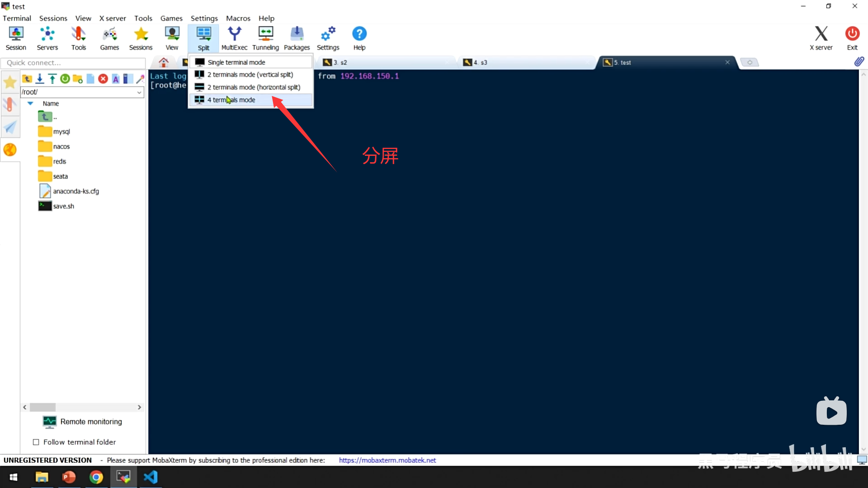
Task: Start the X server icon
Action: click(821, 38)
